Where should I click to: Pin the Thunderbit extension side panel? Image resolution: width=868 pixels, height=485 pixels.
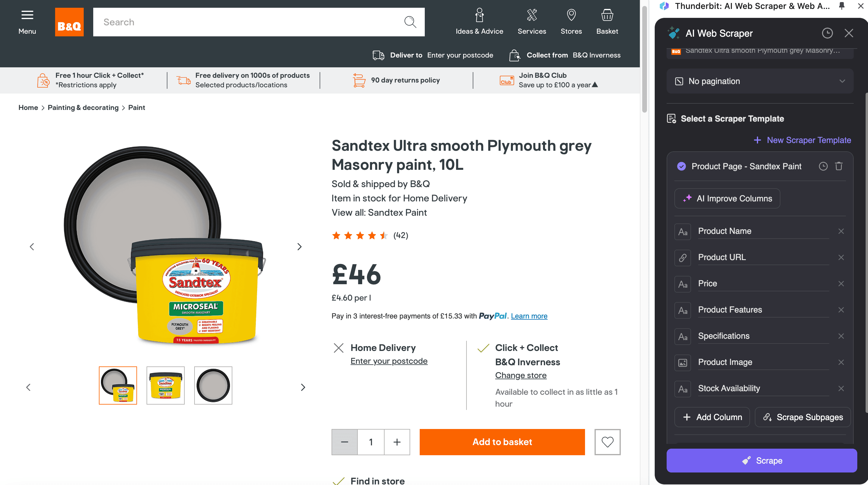[x=842, y=6]
